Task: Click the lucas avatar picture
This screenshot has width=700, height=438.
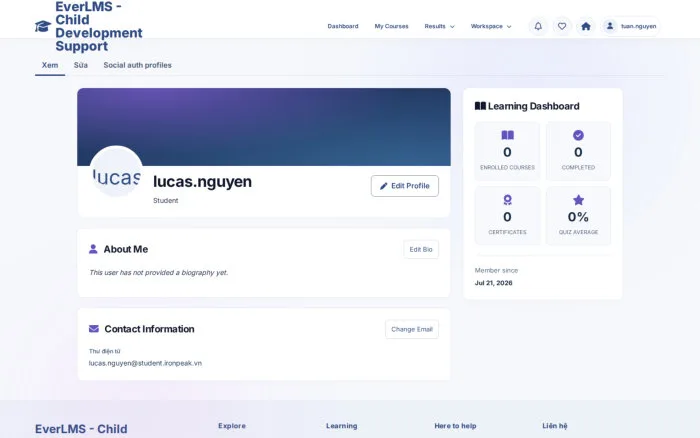Action: pyautogui.click(x=116, y=173)
